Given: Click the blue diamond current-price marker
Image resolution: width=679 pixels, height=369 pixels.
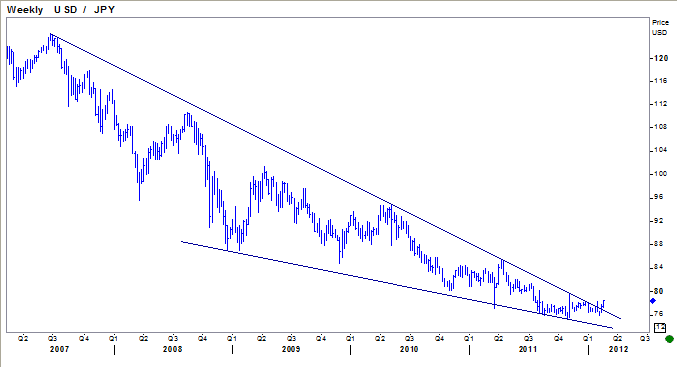Looking at the screenshot, I should click(653, 301).
